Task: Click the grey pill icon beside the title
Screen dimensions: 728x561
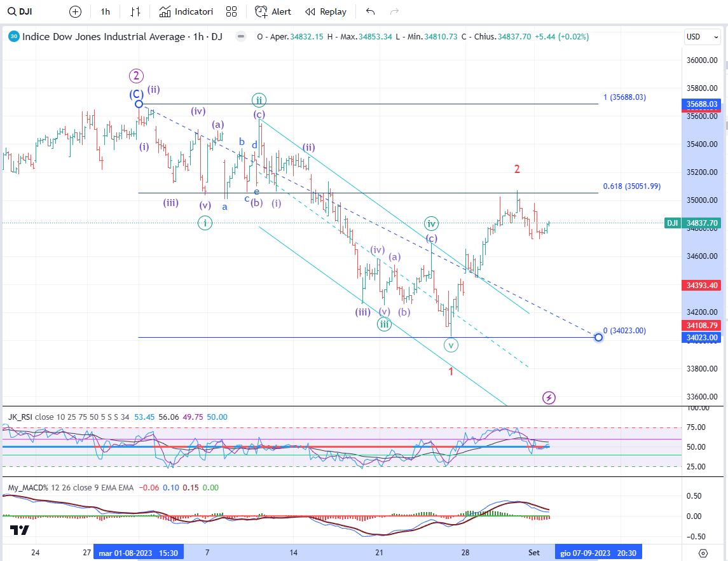Action: 240,37
